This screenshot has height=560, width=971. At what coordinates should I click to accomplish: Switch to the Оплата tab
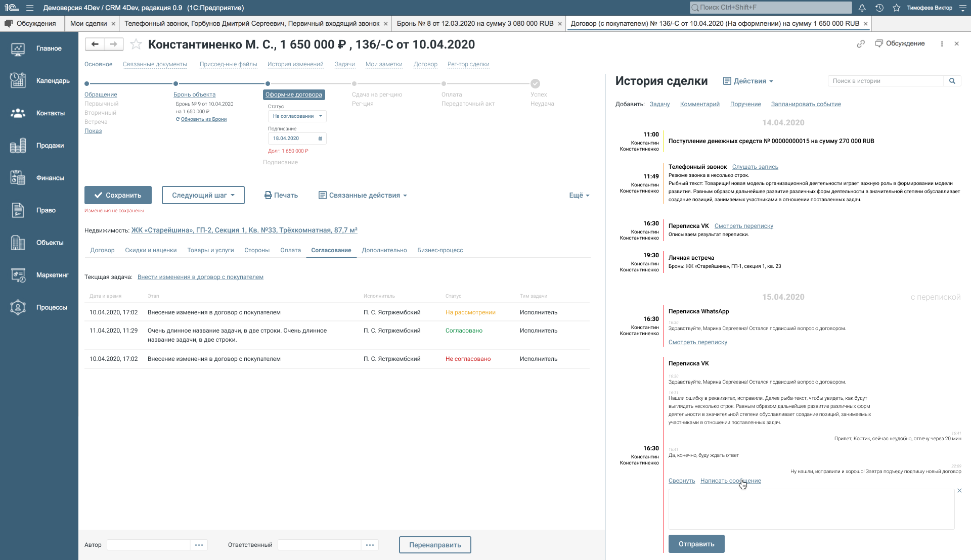[290, 250]
